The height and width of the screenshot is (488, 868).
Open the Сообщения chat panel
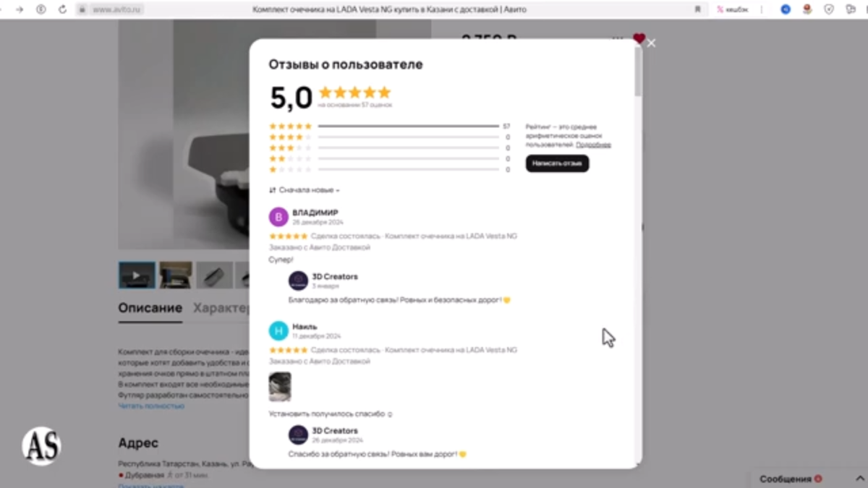click(x=791, y=479)
